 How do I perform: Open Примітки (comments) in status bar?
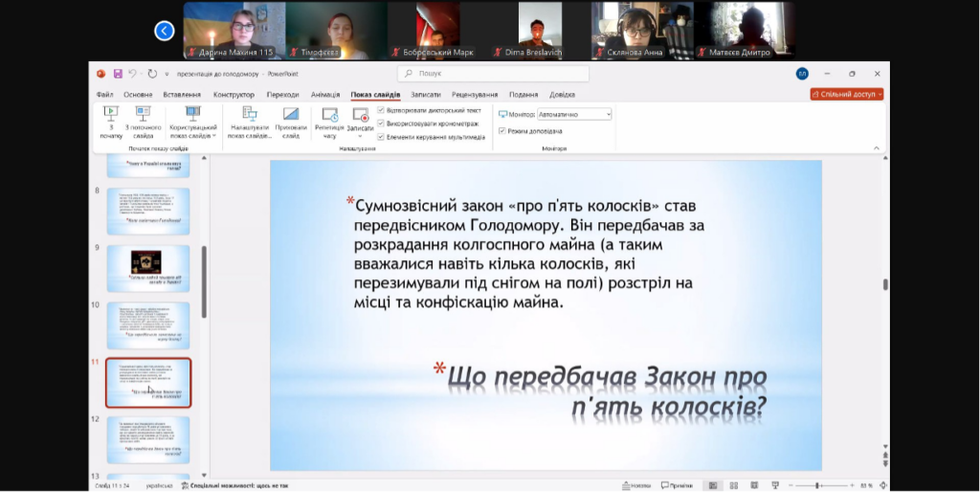677,485
